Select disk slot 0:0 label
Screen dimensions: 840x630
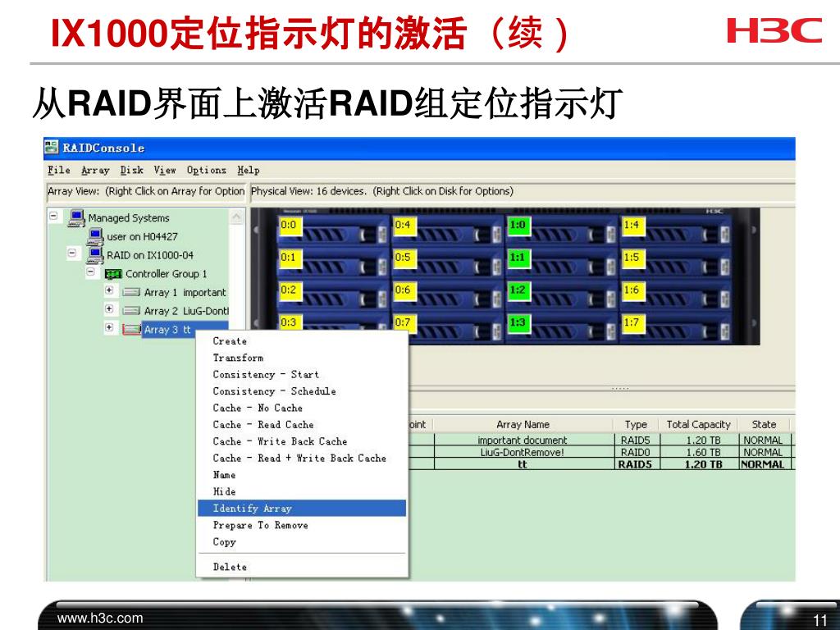coord(290,225)
